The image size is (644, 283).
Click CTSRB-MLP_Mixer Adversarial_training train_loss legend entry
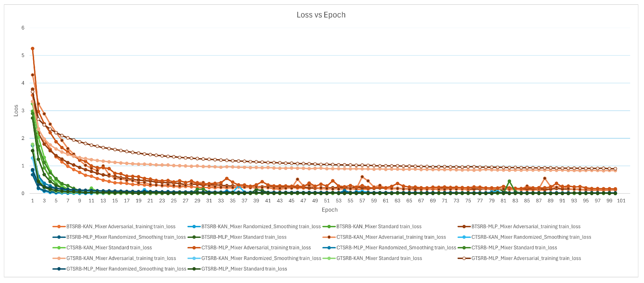click(256, 248)
